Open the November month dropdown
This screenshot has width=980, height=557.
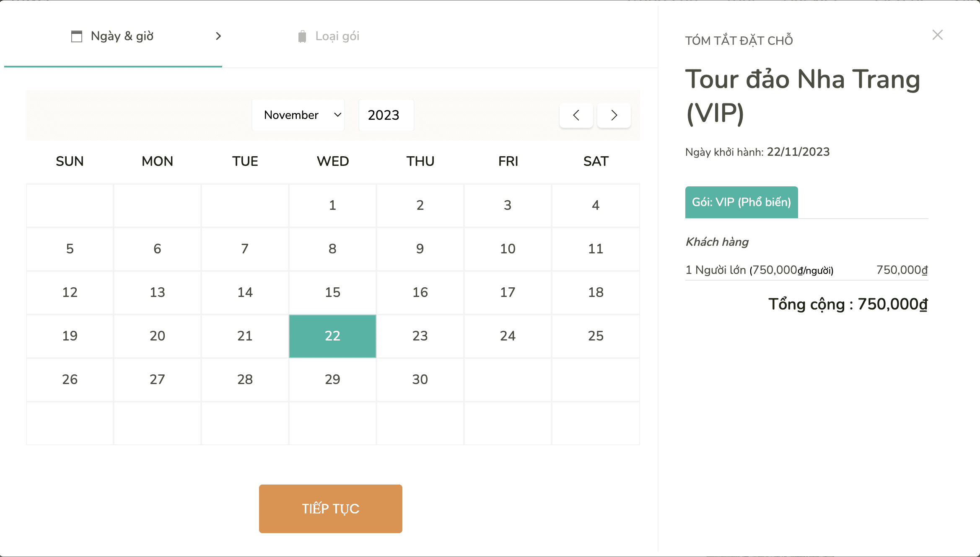point(298,115)
